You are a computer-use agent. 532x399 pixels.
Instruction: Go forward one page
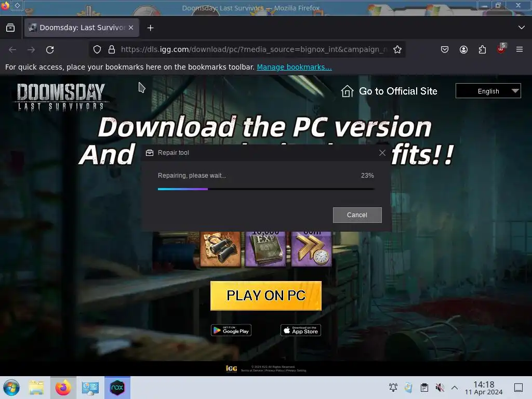pyautogui.click(x=31, y=50)
